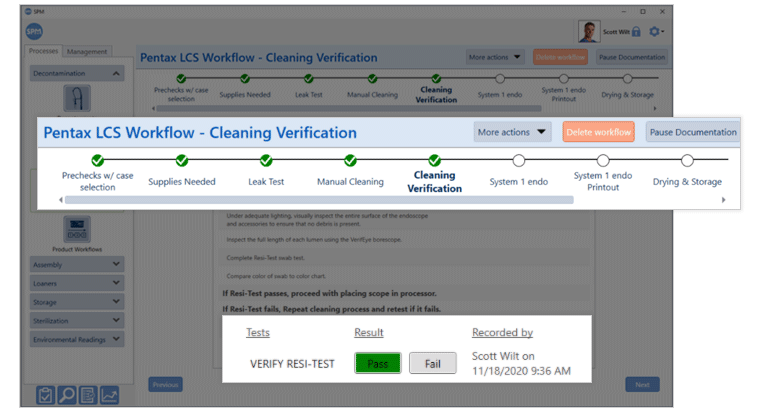Image resolution: width=761 pixels, height=414 pixels.
Task: Click enlarged System 1 endo step circle
Action: click(519, 160)
